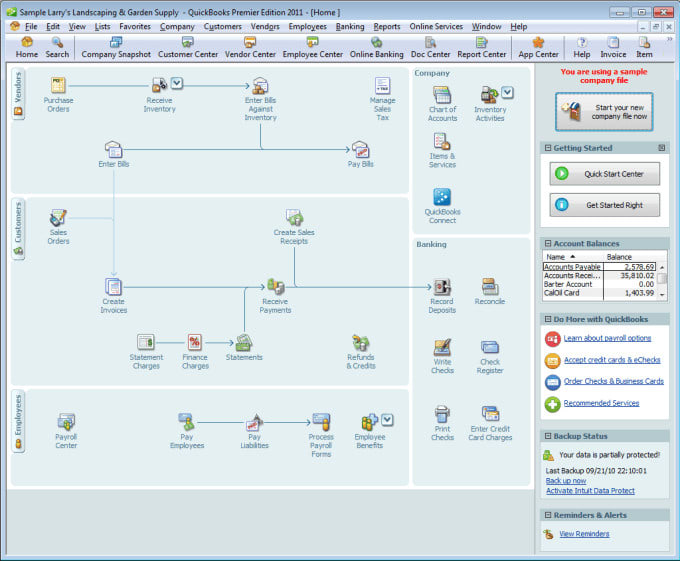Click the Customers side tab
The width and height of the screenshot is (680, 561).
point(18,229)
